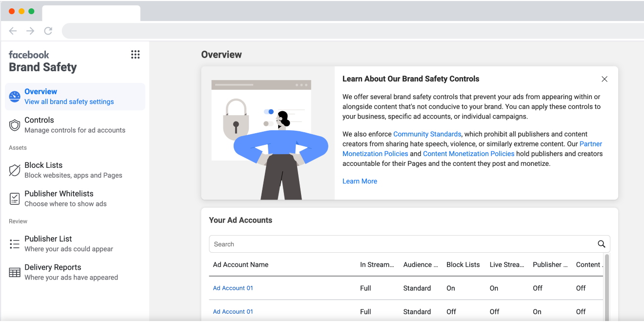Click the browser reload icon
Screen dimensions: 644x322
[48, 31]
